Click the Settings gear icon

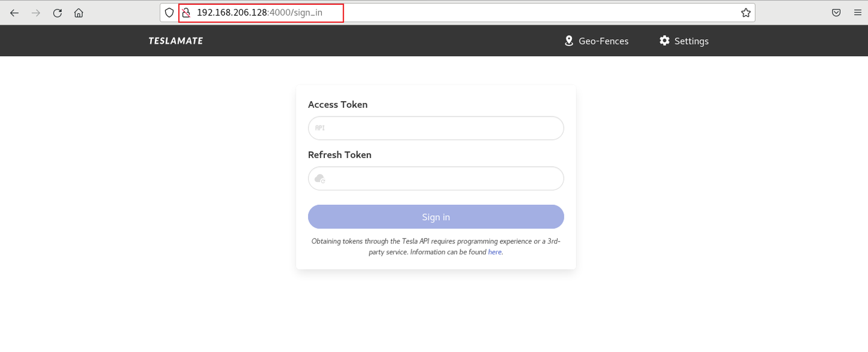coord(664,41)
